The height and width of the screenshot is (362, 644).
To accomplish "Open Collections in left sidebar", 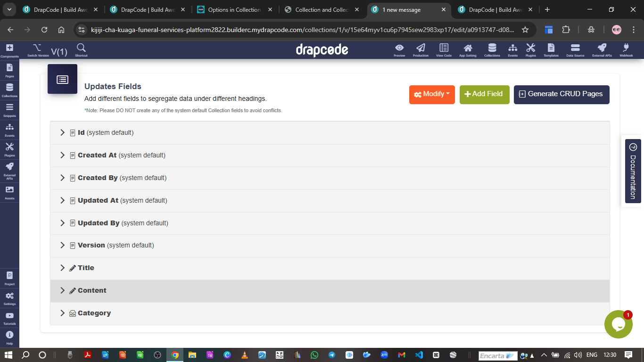I will [x=9, y=90].
